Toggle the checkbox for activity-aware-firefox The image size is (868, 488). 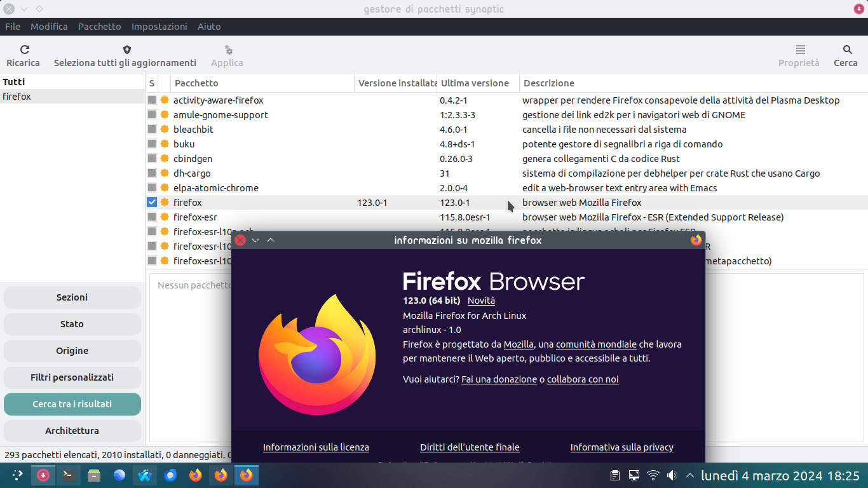click(152, 100)
